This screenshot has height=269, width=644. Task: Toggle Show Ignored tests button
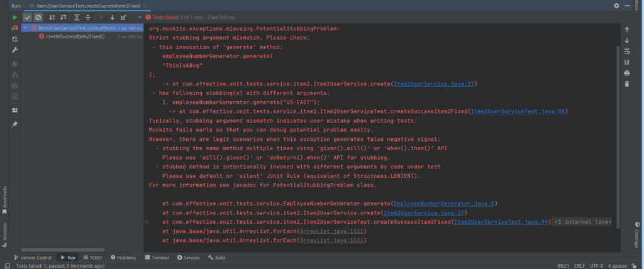(x=38, y=18)
